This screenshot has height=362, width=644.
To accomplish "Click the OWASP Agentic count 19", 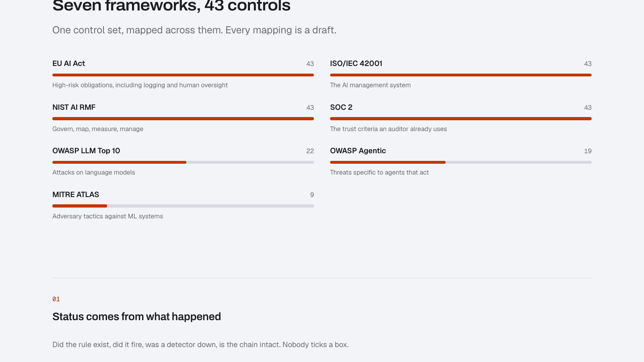I will (x=588, y=151).
